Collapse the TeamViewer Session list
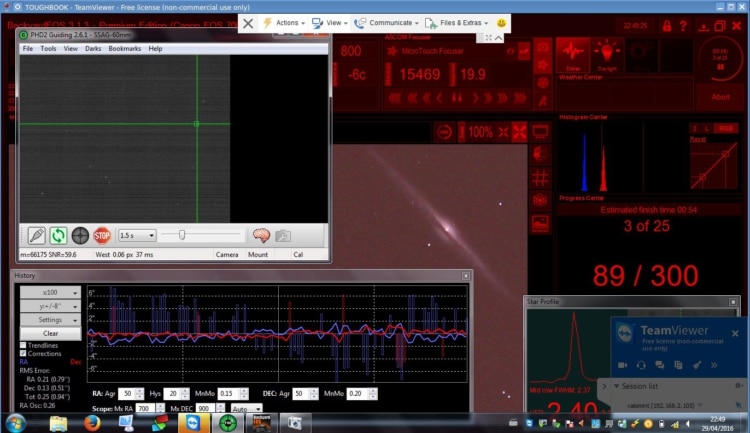 click(617, 386)
